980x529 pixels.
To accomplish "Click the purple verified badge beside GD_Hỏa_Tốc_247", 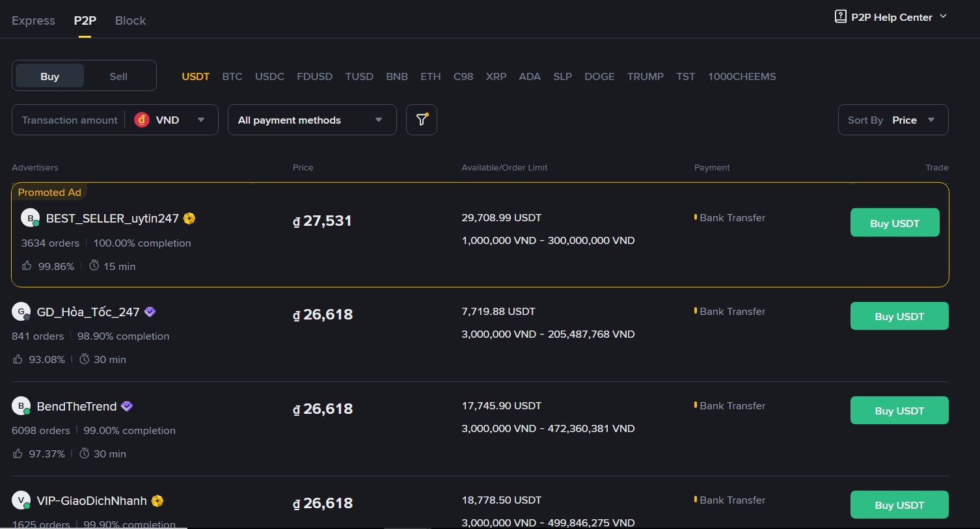I will point(150,312).
